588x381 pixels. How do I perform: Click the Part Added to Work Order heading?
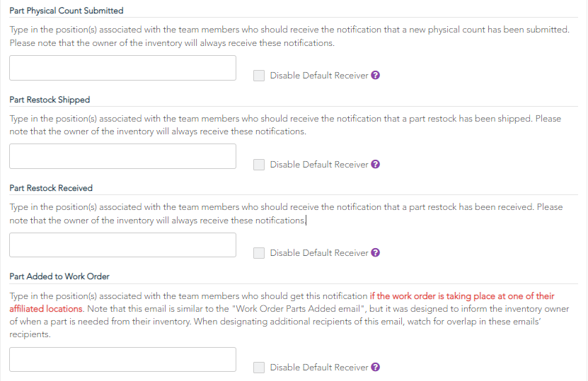click(x=59, y=276)
